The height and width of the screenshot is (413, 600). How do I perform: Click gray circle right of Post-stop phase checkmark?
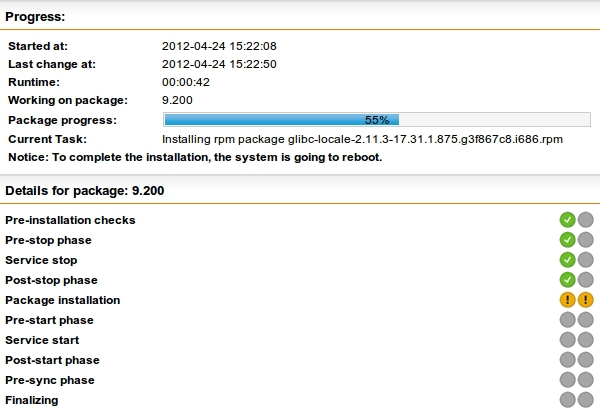pyautogui.click(x=585, y=280)
